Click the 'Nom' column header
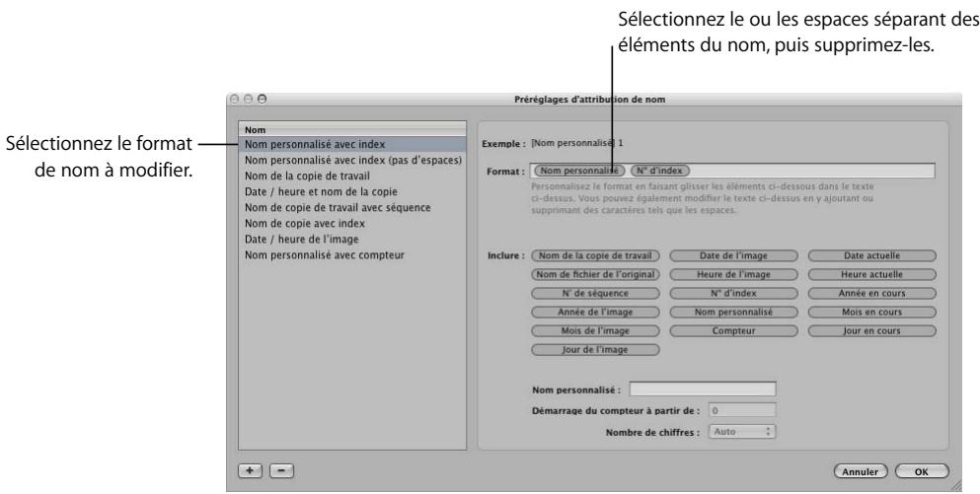 point(352,129)
